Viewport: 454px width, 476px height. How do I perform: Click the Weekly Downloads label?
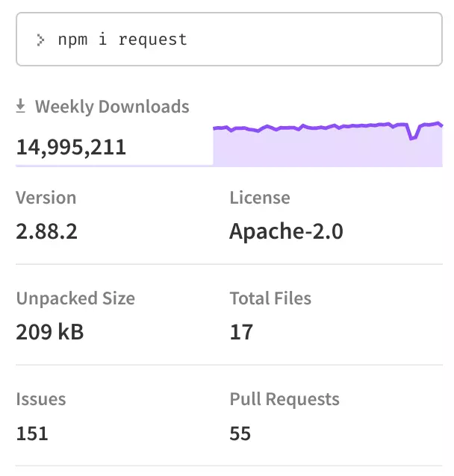tap(112, 107)
